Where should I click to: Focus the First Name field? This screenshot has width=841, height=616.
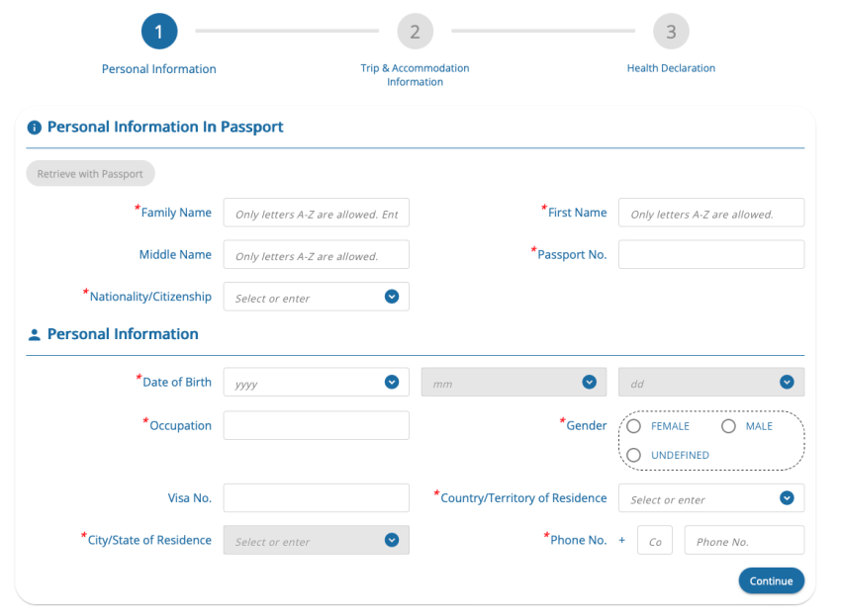(x=711, y=213)
